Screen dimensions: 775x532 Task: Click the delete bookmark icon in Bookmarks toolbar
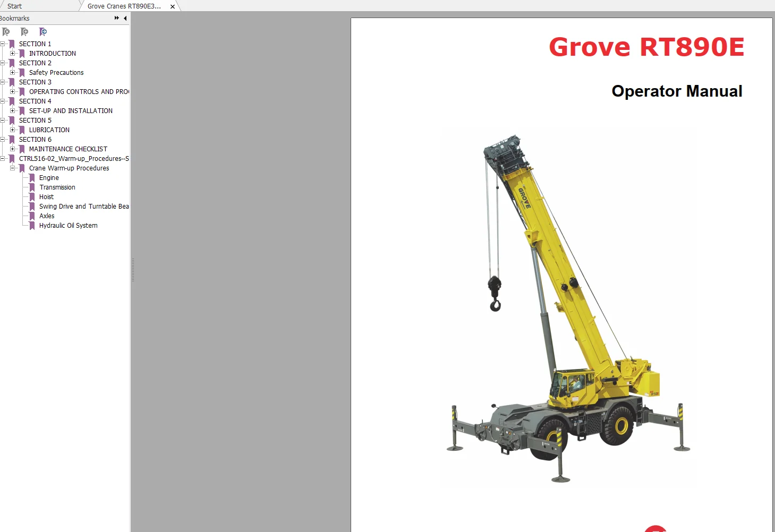coord(6,32)
